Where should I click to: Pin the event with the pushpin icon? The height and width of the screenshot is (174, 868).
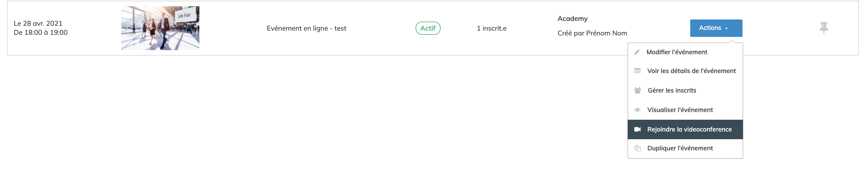coord(824,28)
